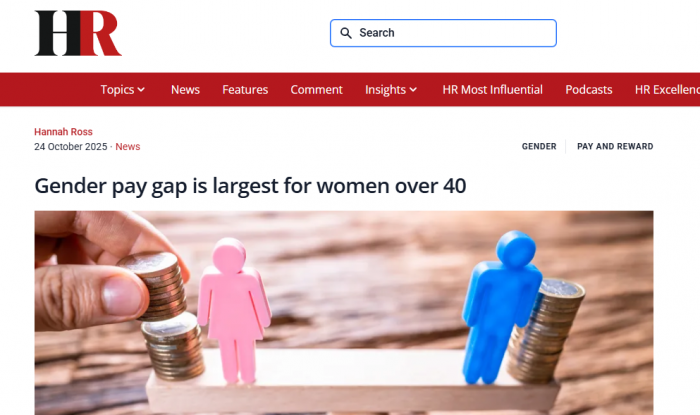Click the HR magazine logo
The height and width of the screenshot is (415, 700).
pos(78,33)
